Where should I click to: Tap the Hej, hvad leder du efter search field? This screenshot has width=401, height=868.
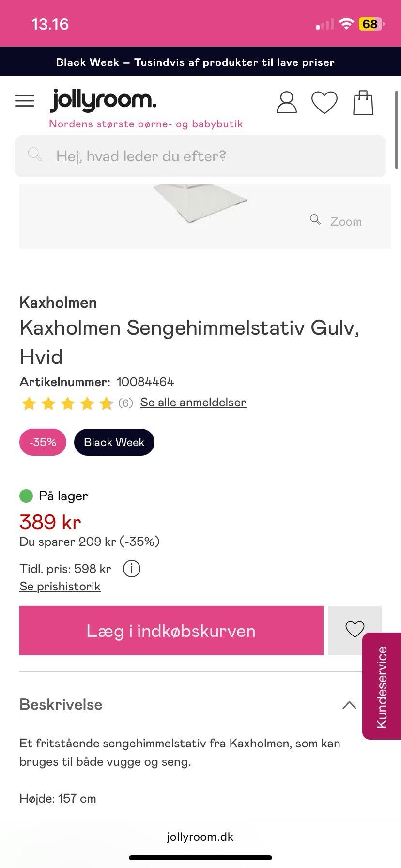[141, 156]
